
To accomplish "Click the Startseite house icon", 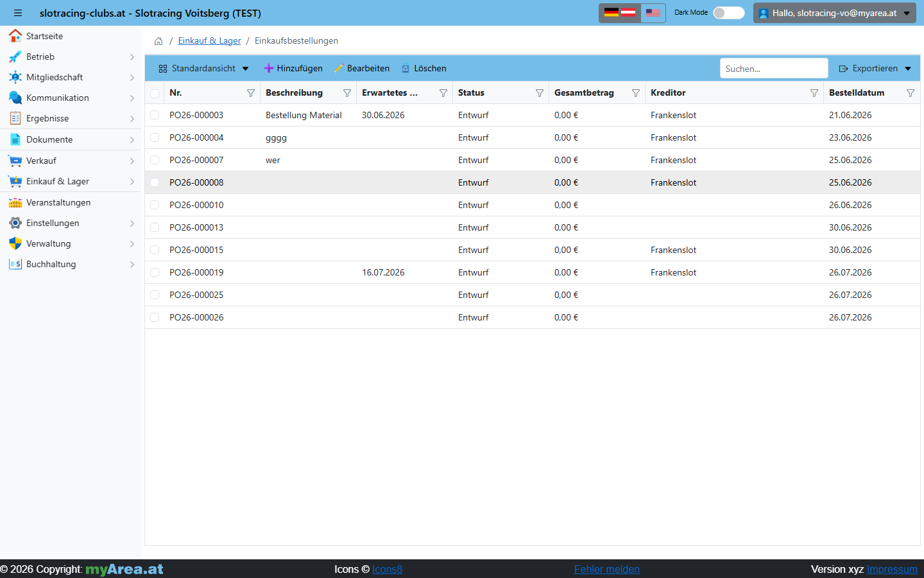I will (15, 36).
